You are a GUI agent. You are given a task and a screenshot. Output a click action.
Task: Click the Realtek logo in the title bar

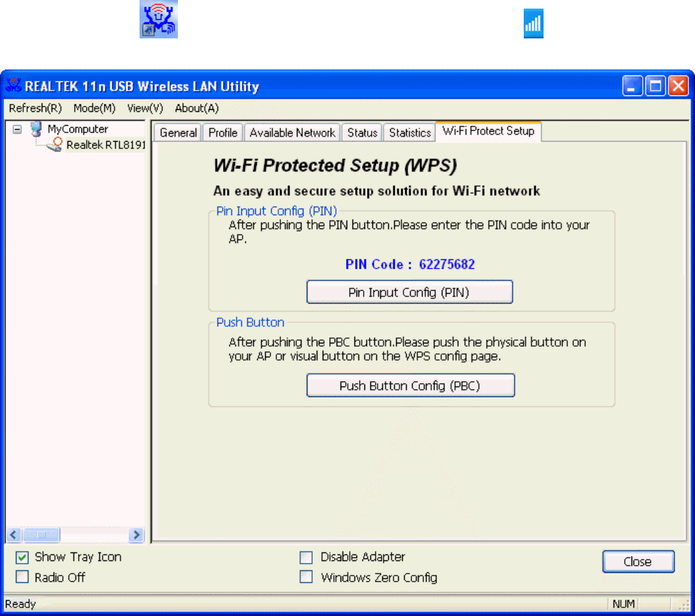13,85
